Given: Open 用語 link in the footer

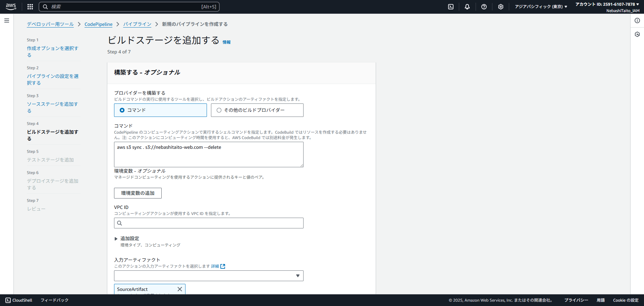Looking at the screenshot, I should (x=601, y=300).
